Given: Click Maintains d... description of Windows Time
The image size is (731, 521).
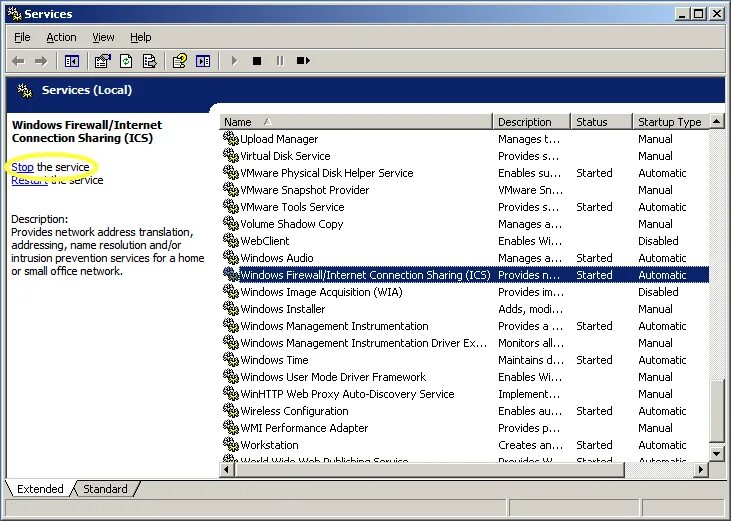Looking at the screenshot, I should tap(531, 360).
